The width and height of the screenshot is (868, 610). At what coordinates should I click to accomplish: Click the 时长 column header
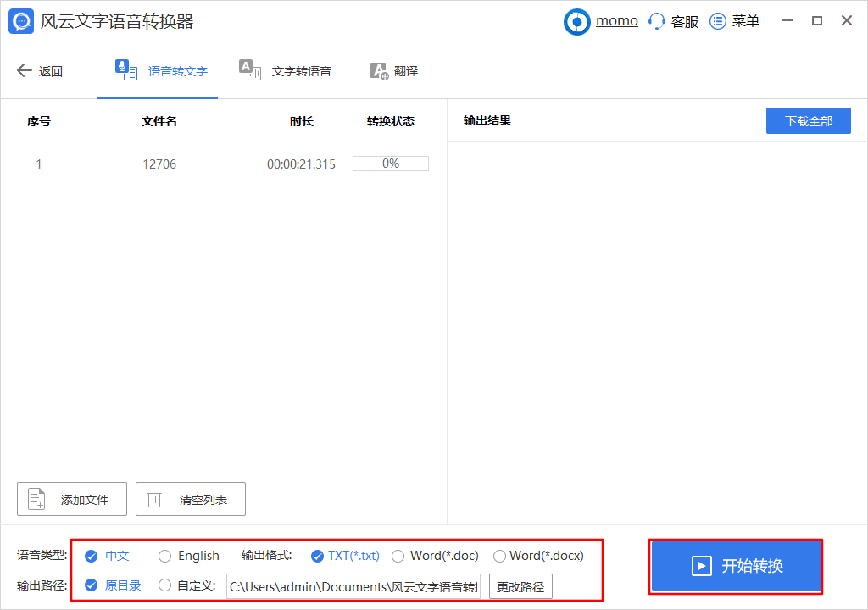(x=302, y=121)
